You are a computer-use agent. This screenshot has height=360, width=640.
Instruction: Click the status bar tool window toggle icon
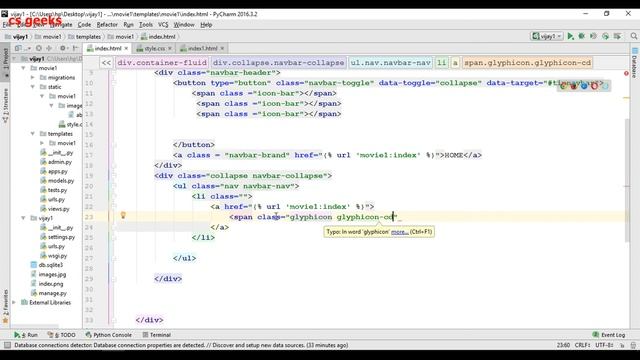(x=7, y=345)
